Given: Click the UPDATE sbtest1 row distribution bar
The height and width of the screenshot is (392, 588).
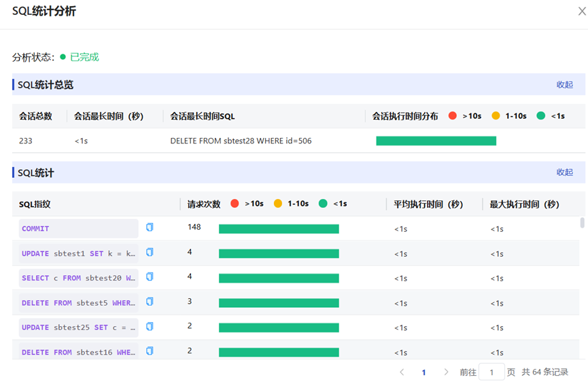Looking at the screenshot, I should coord(279,253).
